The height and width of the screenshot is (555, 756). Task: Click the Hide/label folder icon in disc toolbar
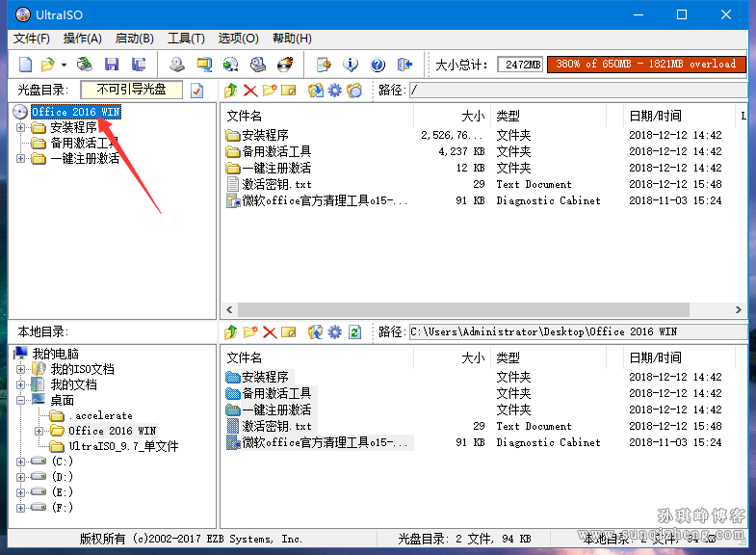(354, 91)
